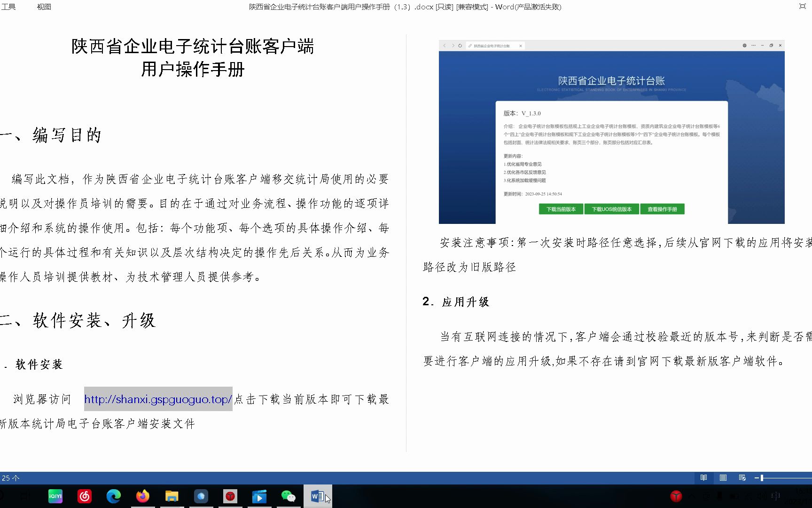This screenshot has width=812, height=508.
Task: Launch Firefox from the taskbar
Action: (x=143, y=496)
